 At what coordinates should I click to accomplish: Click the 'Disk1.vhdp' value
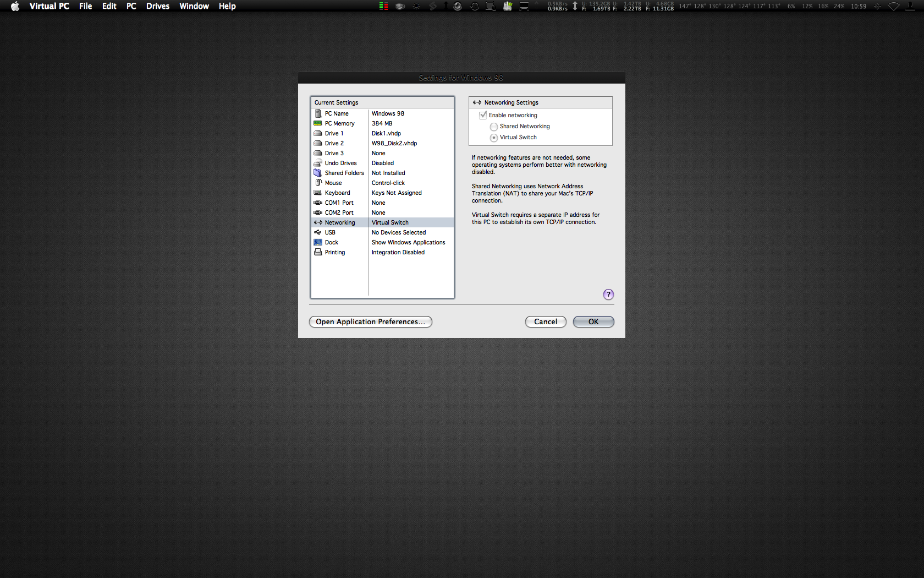(x=386, y=133)
